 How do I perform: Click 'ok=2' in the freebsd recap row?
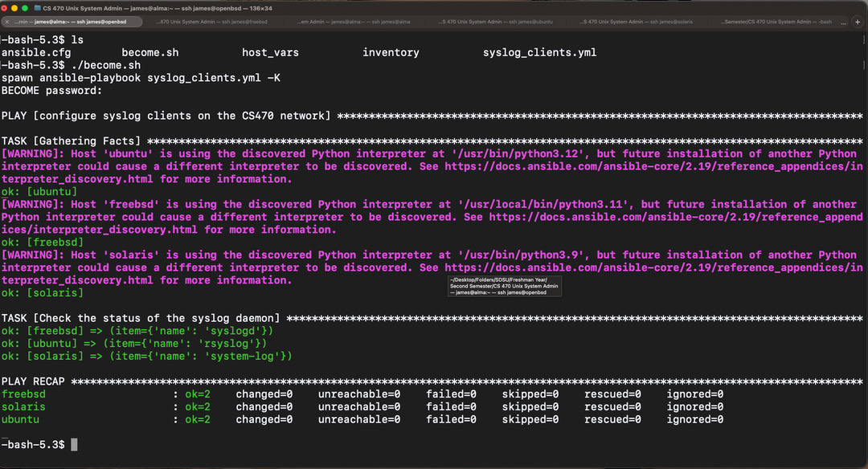198,394
